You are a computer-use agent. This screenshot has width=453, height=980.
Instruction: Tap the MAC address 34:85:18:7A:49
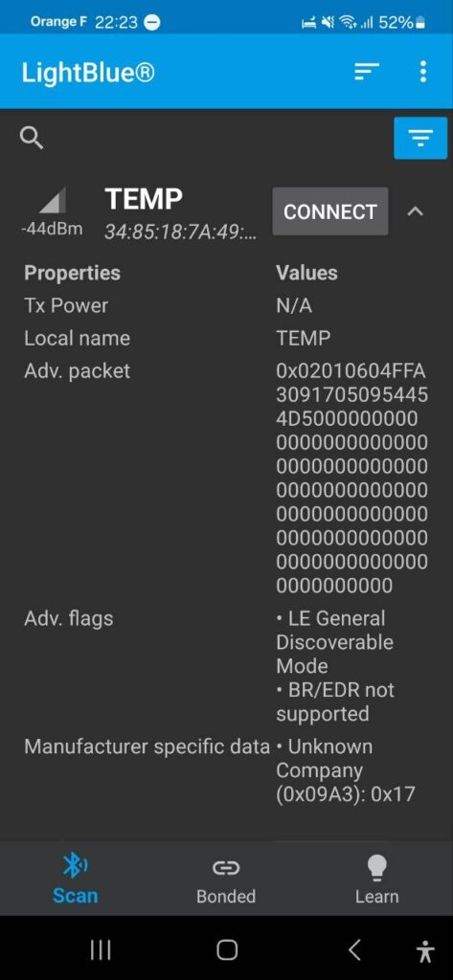point(180,233)
